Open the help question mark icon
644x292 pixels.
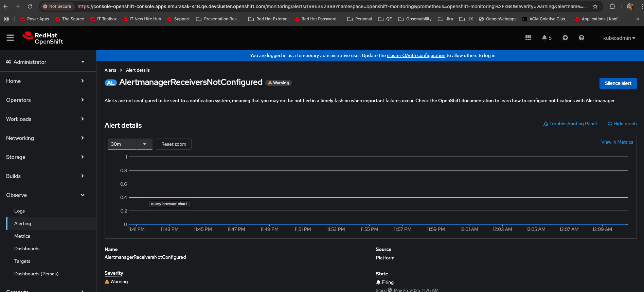pyautogui.click(x=581, y=38)
